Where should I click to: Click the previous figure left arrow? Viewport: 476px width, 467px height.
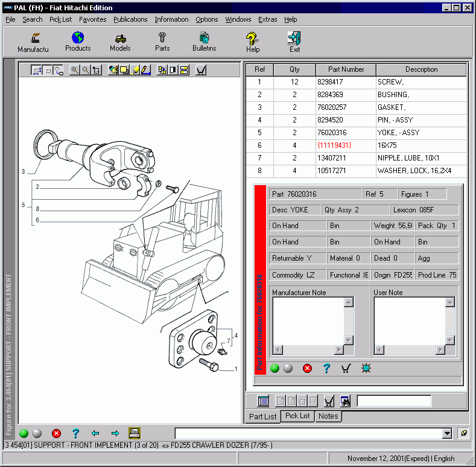point(95,433)
